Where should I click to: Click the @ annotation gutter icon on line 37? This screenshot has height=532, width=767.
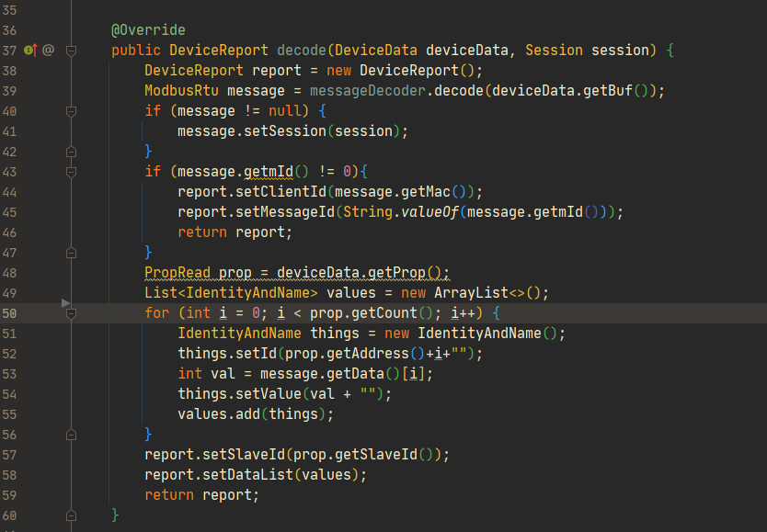point(48,50)
